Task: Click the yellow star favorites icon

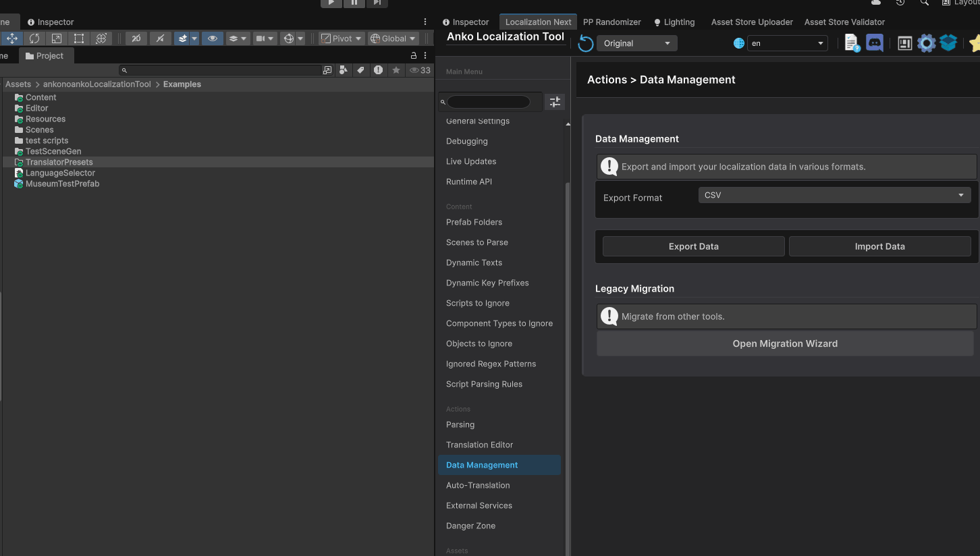Action: pyautogui.click(x=975, y=43)
